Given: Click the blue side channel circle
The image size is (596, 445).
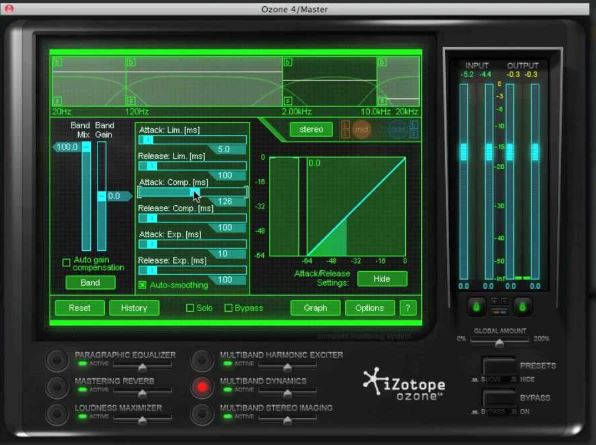Looking at the screenshot, I should click(398, 130).
